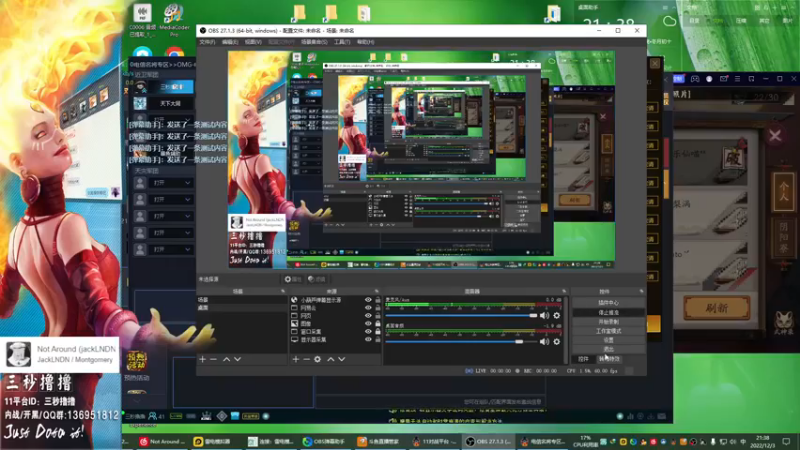This screenshot has height=450, width=800.
Task: Move the source down in the sources toolbar
Action: (x=341, y=359)
